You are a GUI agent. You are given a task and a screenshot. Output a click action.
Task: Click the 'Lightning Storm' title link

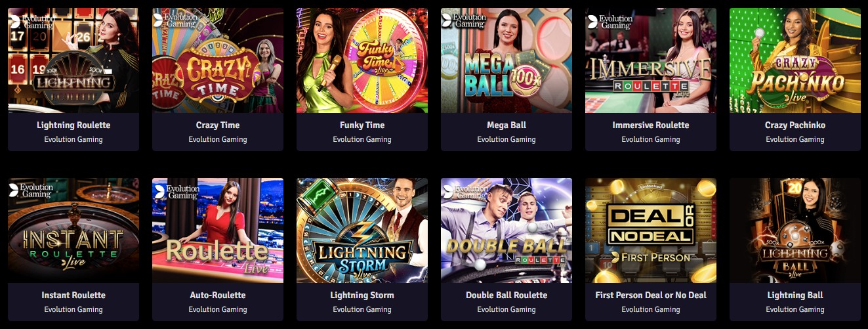click(362, 295)
